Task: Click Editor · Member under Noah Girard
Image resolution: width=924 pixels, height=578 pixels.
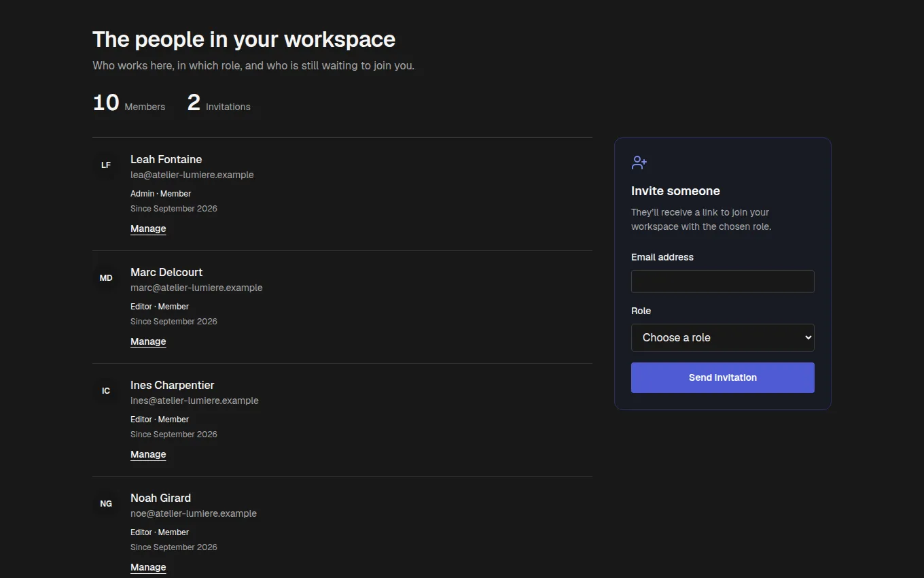Action: pyautogui.click(x=160, y=532)
